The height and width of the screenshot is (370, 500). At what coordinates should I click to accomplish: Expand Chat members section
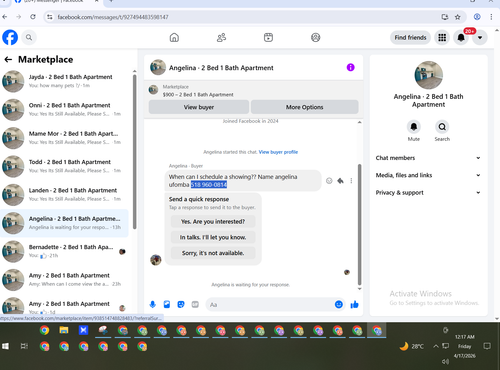(x=428, y=158)
